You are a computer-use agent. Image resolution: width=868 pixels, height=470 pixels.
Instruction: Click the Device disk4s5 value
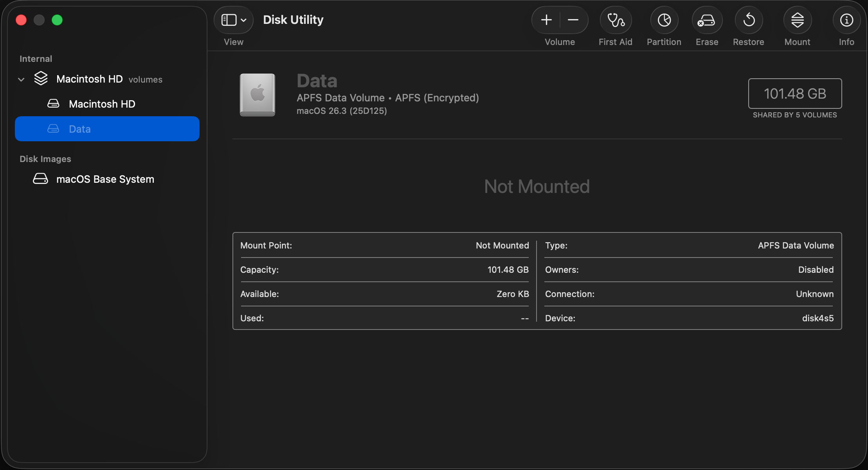click(x=818, y=318)
